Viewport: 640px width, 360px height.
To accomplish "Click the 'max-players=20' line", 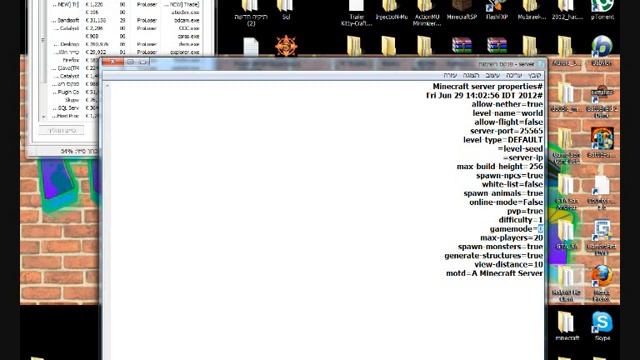I will click(511, 238).
